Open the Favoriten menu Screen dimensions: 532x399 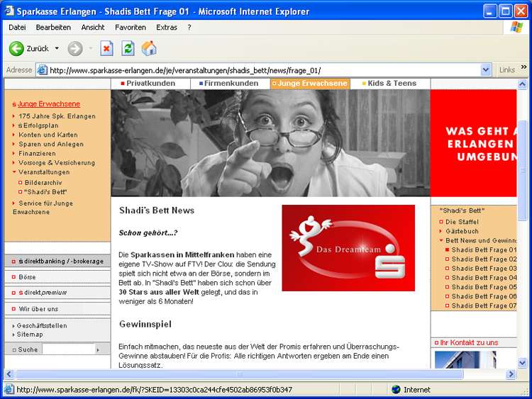point(130,27)
